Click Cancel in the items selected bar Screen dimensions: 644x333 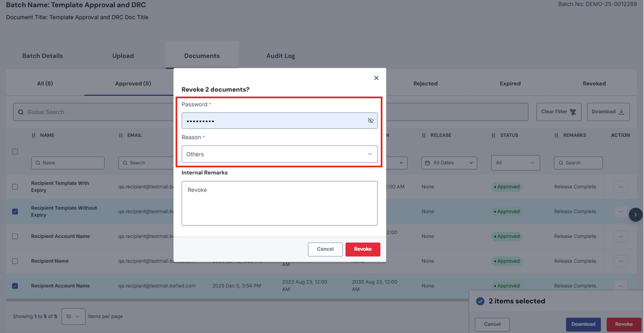pos(492,324)
